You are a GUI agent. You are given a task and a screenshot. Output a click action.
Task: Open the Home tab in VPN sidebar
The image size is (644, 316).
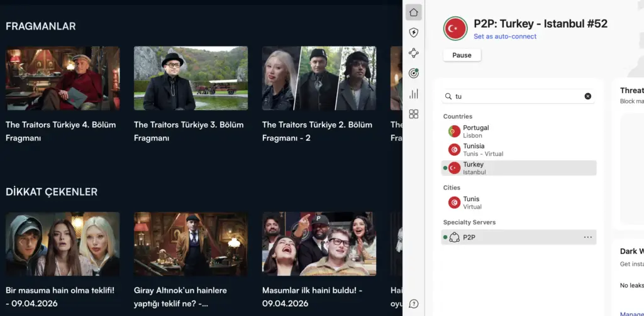click(413, 12)
